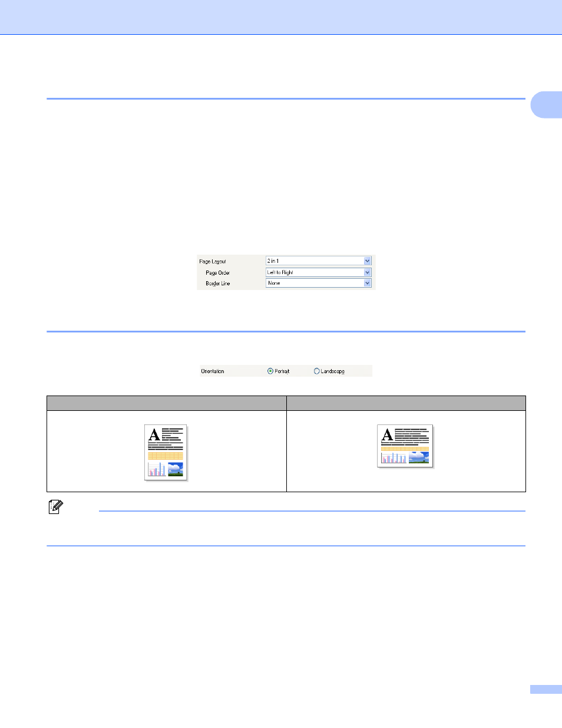Select the Landscape orientation radio button
This screenshot has height=728, width=562.
click(317, 371)
